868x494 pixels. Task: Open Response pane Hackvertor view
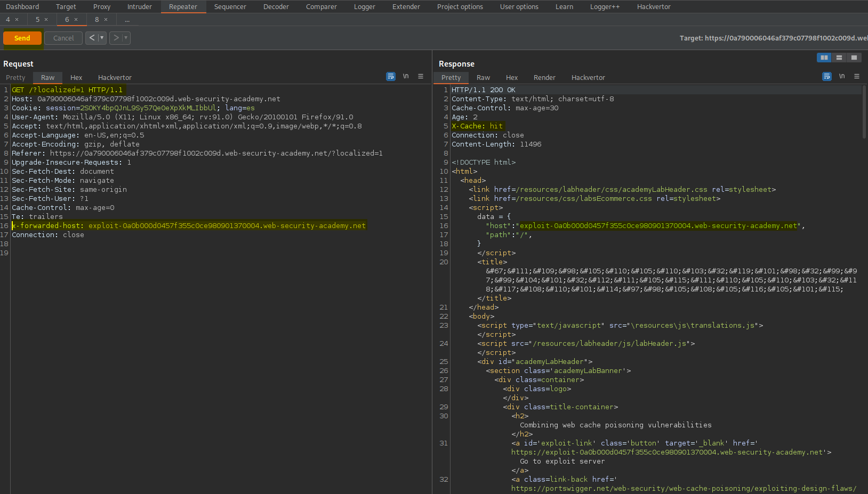click(x=588, y=78)
